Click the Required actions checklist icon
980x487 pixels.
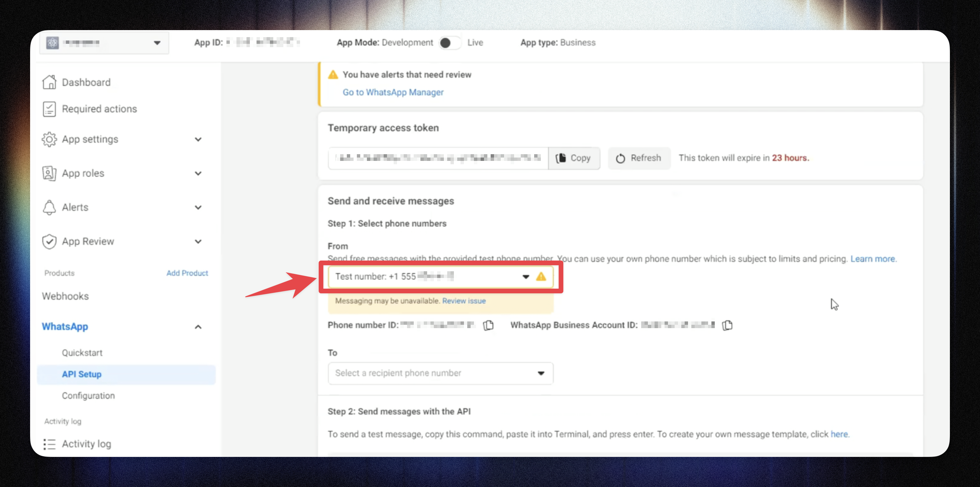pyautogui.click(x=49, y=109)
